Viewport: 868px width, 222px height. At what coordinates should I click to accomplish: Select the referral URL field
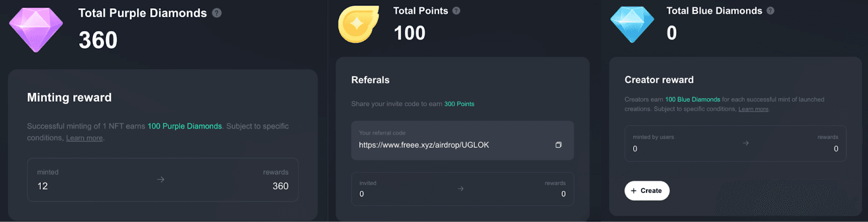coord(462,140)
